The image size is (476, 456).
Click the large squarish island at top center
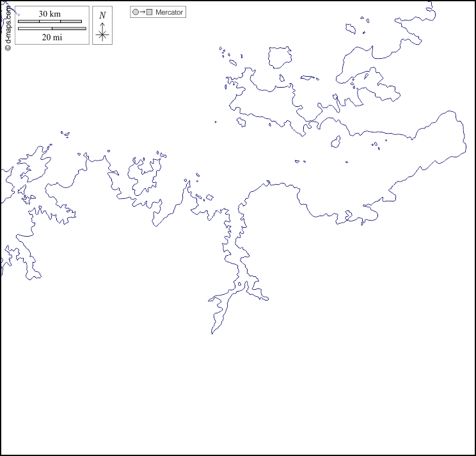click(x=280, y=57)
